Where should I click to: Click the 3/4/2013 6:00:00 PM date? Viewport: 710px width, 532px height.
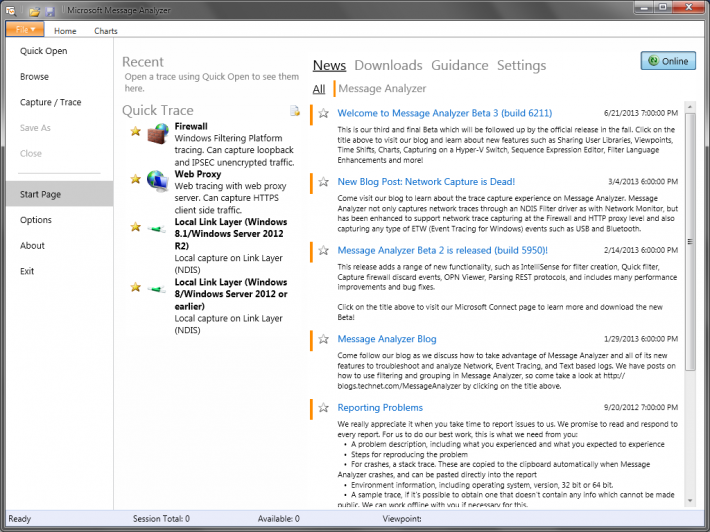tap(643, 182)
